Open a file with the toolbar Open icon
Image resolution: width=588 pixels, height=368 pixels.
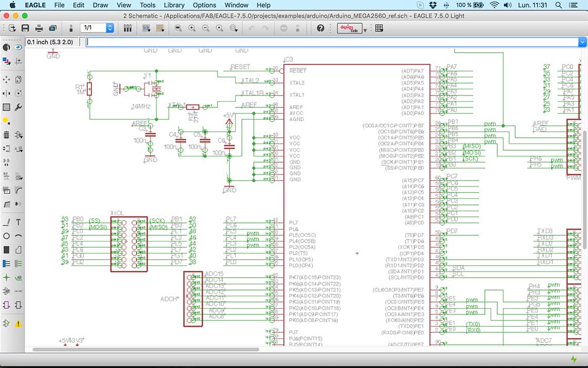point(12,28)
